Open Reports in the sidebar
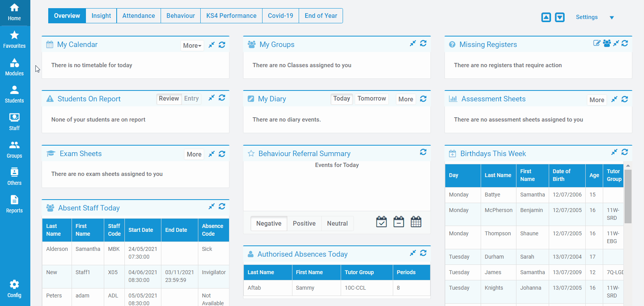Image resolution: width=644 pixels, height=306 pixels. [x=14, y=204]
